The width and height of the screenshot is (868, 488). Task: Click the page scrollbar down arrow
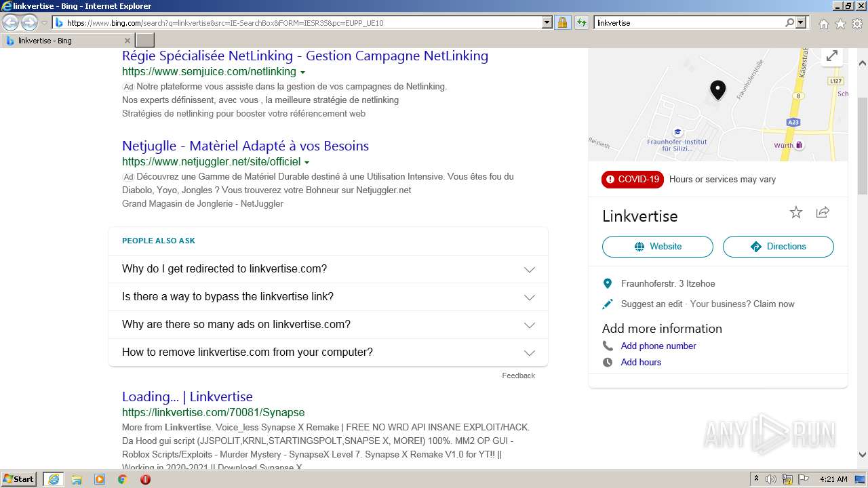(863, 455)
